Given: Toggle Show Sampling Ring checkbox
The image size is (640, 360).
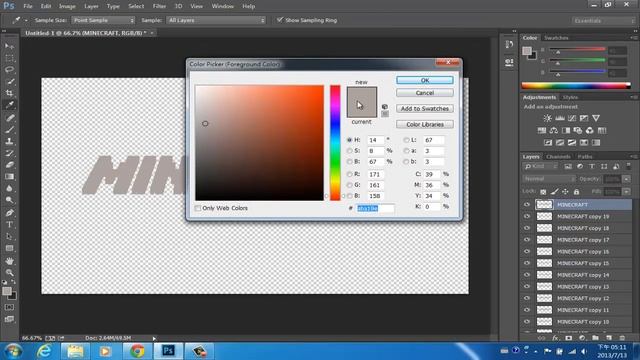Looking at the screenshot, I should (x=280, y=20).
